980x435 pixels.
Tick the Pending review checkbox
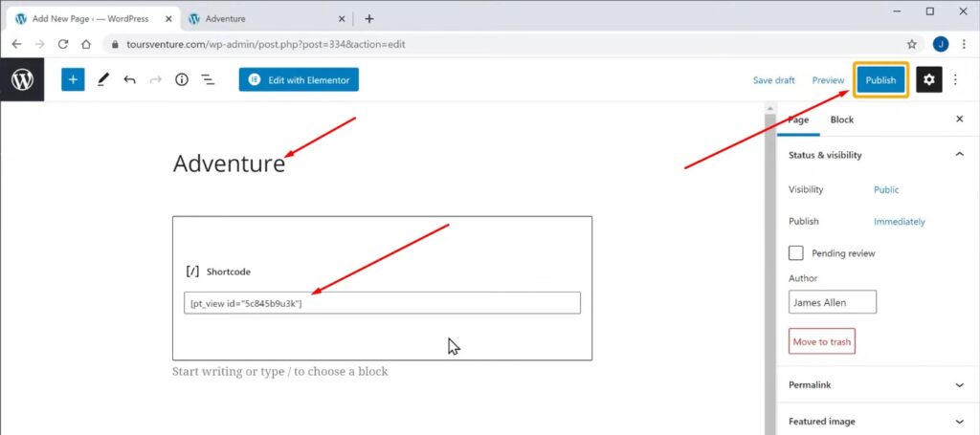click(x=796, y=253)
